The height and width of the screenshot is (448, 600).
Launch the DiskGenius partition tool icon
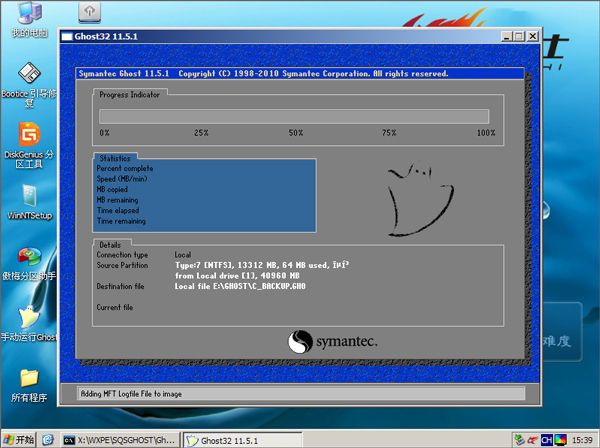coord(29,145)
